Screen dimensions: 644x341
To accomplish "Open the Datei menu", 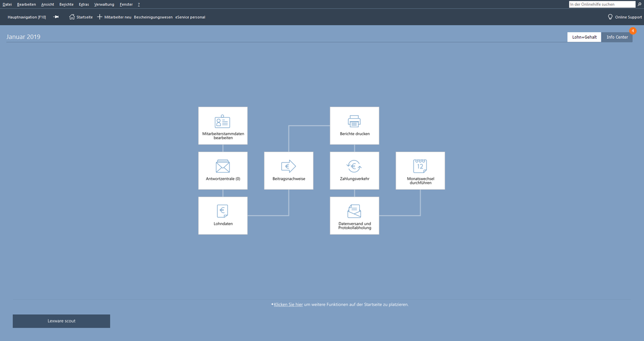I will (x=7, y=5).
